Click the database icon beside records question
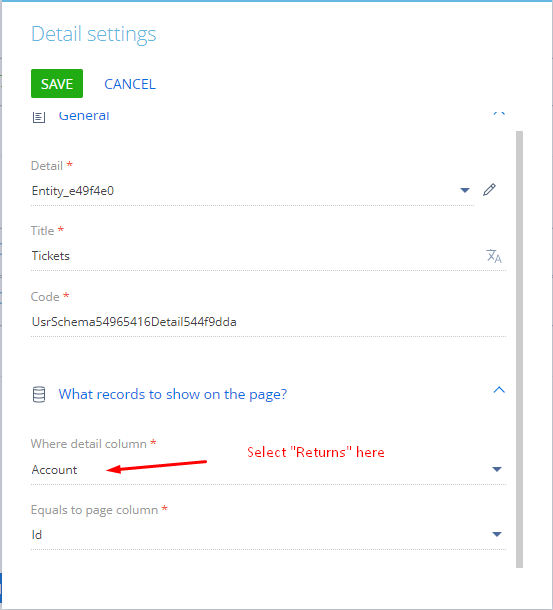The height and width of the screenshot is (610, 553). pyautogui.click(x=39, y=394)
